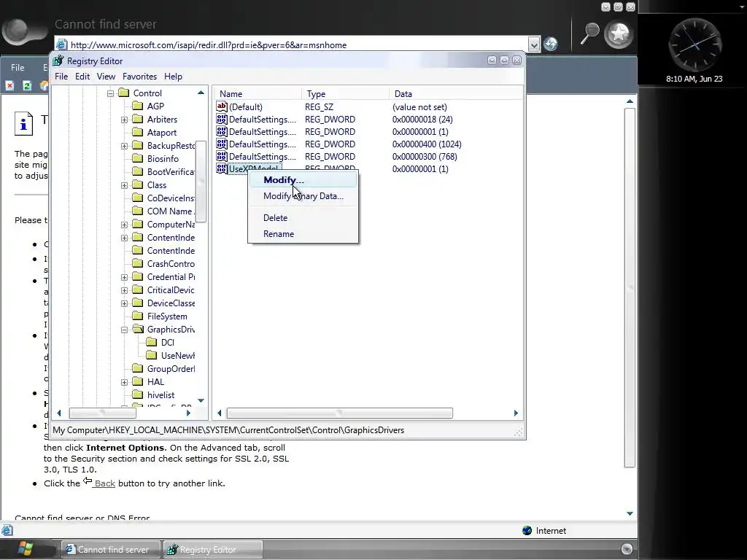Click the GroupOrderList folder icon

point(138,368)
